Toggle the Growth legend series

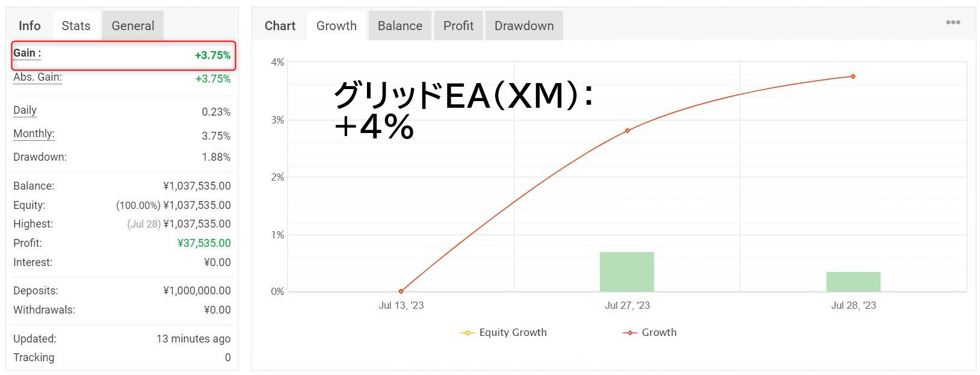tap(649, 332)
